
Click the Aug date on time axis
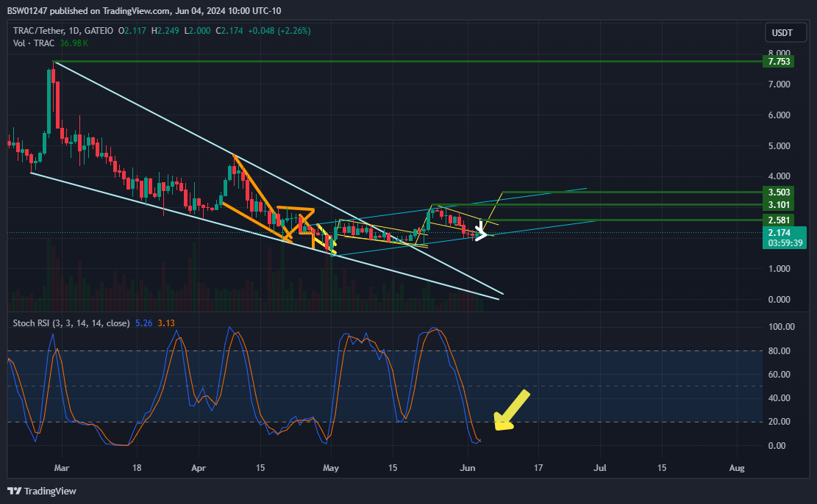pyautogui.click(x=737, y=468)
